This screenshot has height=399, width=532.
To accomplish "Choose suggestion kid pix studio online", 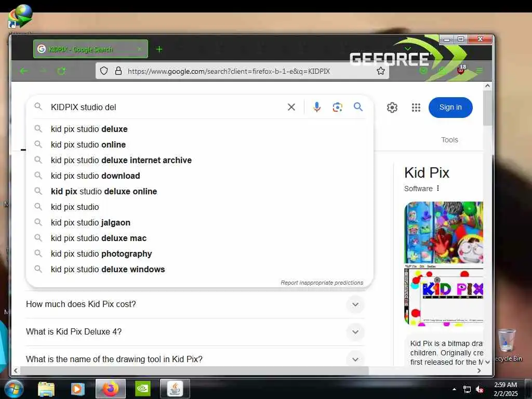I will 199,144.
